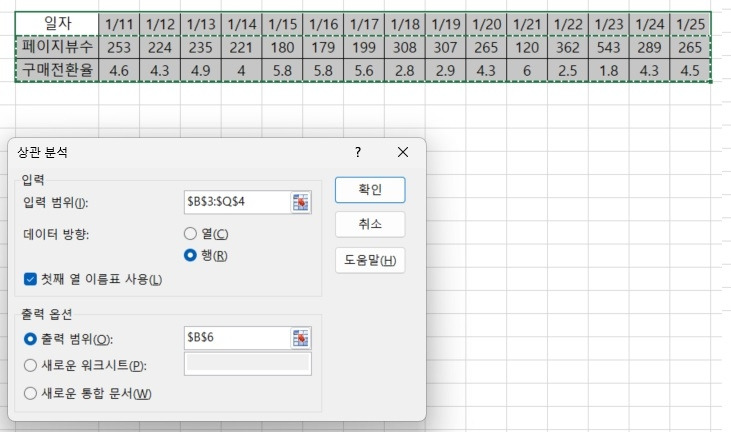Select the page view cell with 224
The width and height of the screenshot is (731, 432).
[x=160, y=47]
